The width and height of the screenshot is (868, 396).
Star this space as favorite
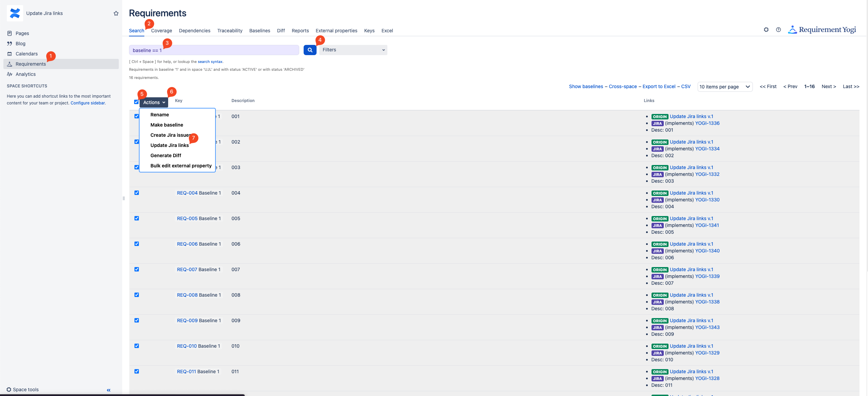pyautogui.click(x=116, y=13)
